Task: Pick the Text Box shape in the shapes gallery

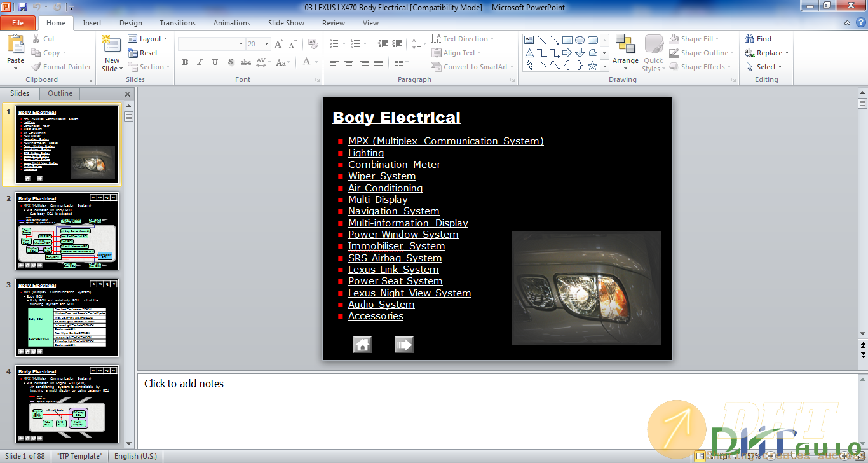Action: [x=529, y=39]
